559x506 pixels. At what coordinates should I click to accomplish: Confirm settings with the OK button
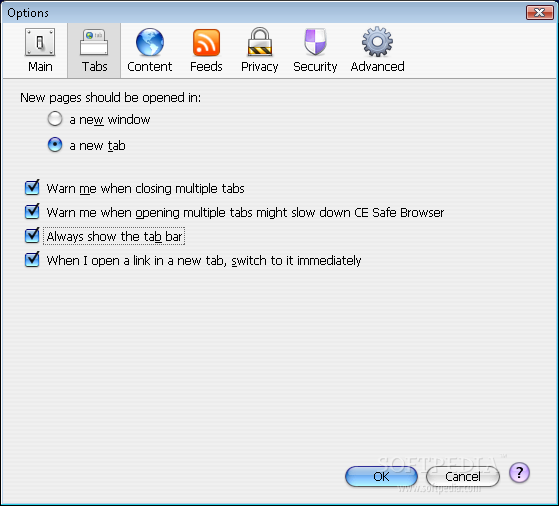click(x=381, y=476)
